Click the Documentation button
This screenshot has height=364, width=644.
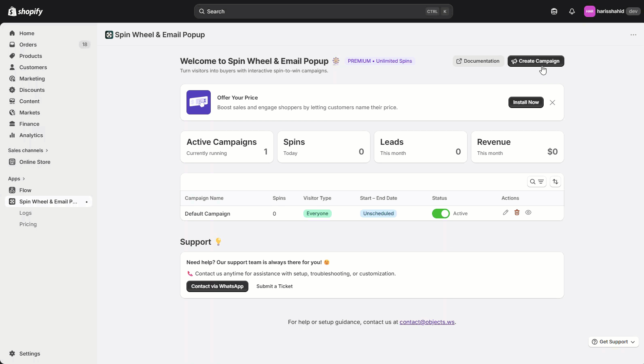click(x=478, y=61)
